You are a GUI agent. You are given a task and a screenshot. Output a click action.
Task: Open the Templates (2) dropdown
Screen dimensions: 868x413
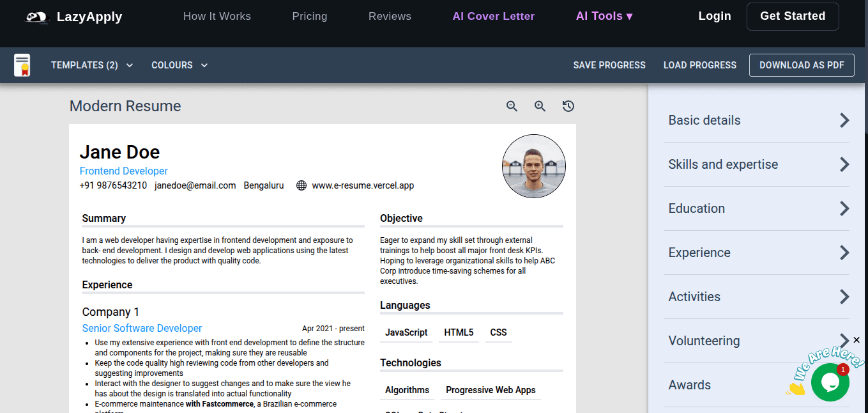(92, 65)
